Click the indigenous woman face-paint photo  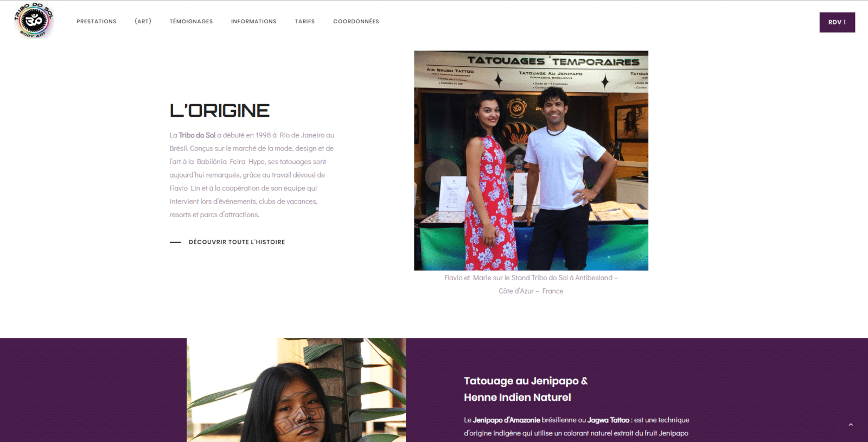(x=296, y=390)
